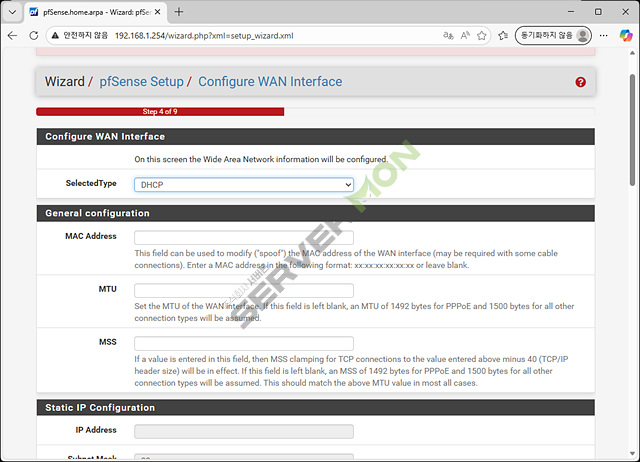Reload the page with refresh icon
Image resolution: width=640 pixels, height=462 pixels.
point(34,36)
